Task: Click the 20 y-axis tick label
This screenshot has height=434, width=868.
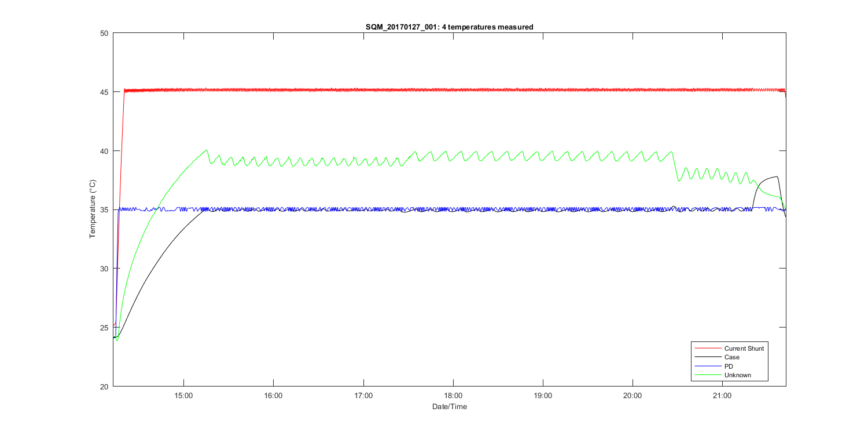Action: [105, 387]
